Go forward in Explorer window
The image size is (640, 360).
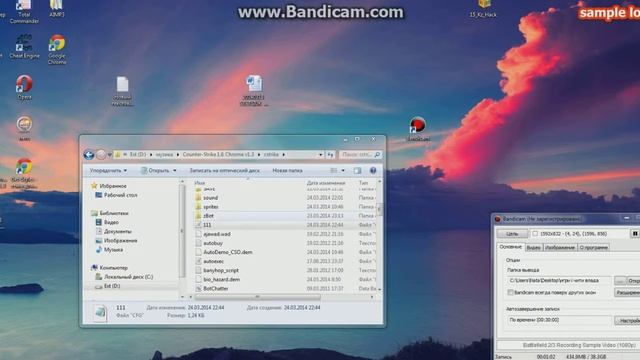coord(100,155)
